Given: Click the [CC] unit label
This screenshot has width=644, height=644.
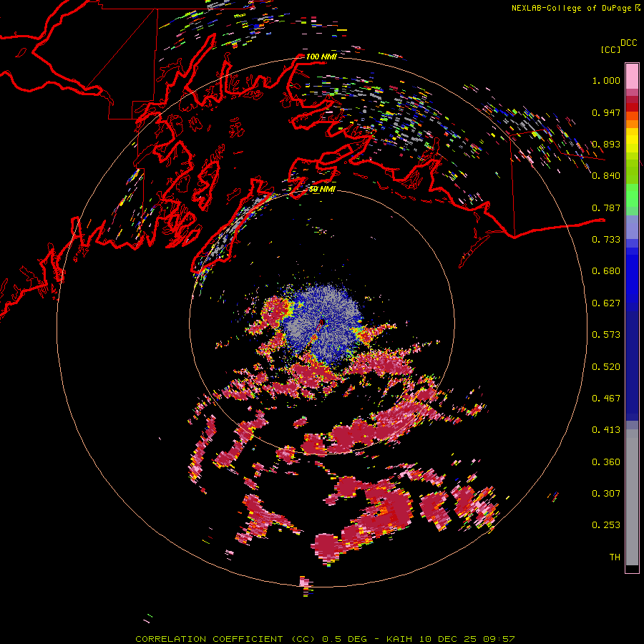Looking at the screenshot, I should coord(610,49).
